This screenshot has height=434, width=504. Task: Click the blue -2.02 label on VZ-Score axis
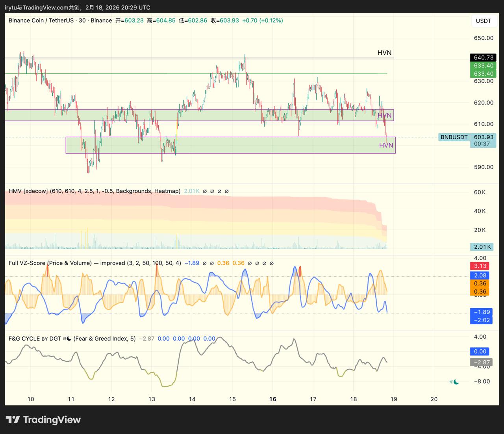481,320
